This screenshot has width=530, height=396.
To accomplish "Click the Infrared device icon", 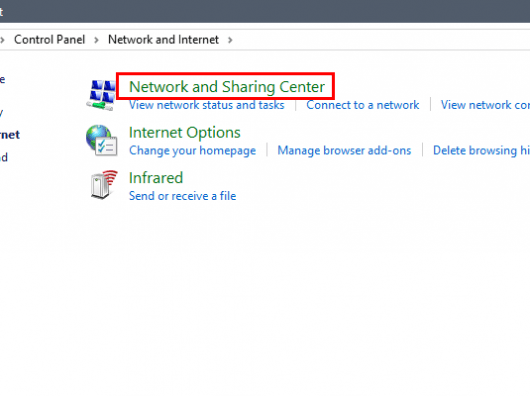I will coord(104,185).
